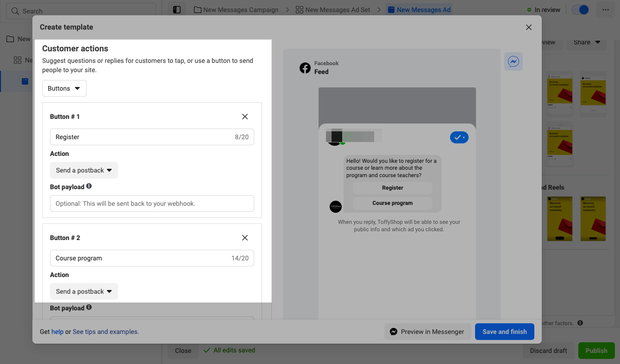Open the three-dot more options menu
Viewport: 620px width, 364px height.
click(606, 10)
